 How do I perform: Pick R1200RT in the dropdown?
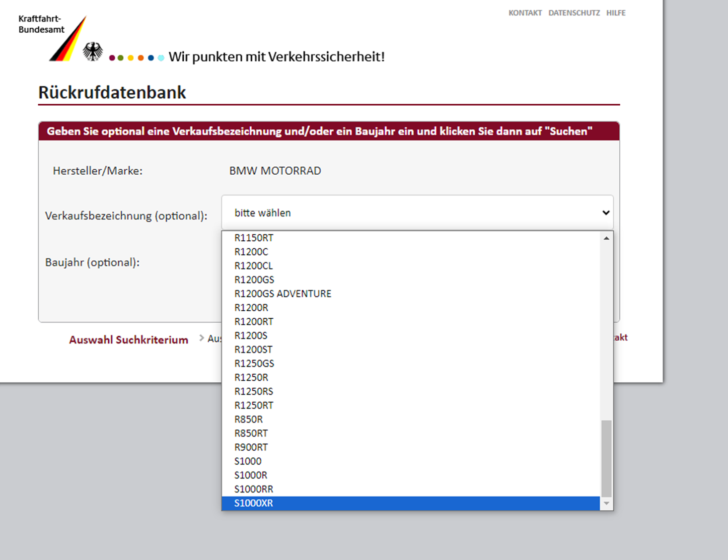point(411,321)
